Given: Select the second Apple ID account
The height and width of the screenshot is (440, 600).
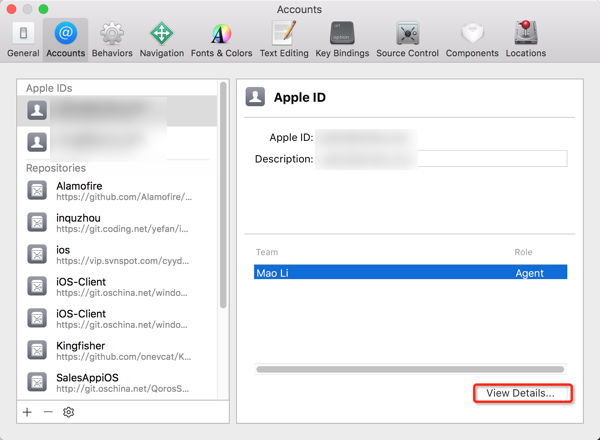Looking at the screenshot, I should coord(117,142).
